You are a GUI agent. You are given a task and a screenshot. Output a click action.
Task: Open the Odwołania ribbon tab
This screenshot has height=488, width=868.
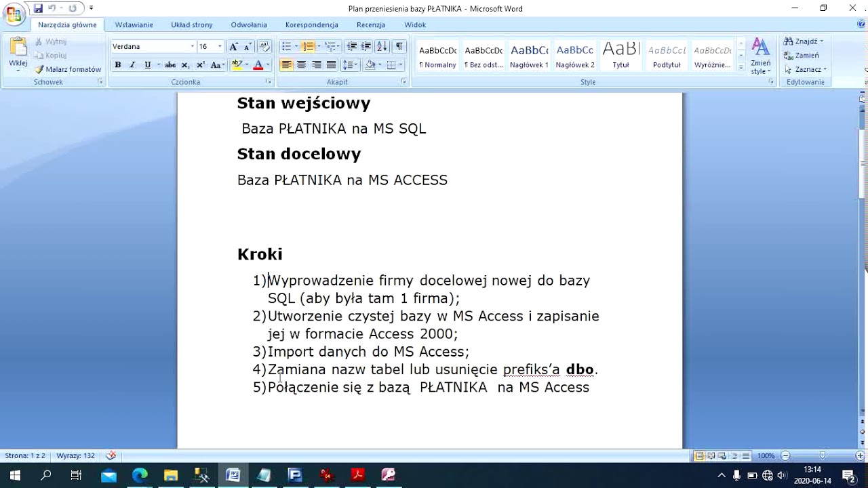(249, 25)
